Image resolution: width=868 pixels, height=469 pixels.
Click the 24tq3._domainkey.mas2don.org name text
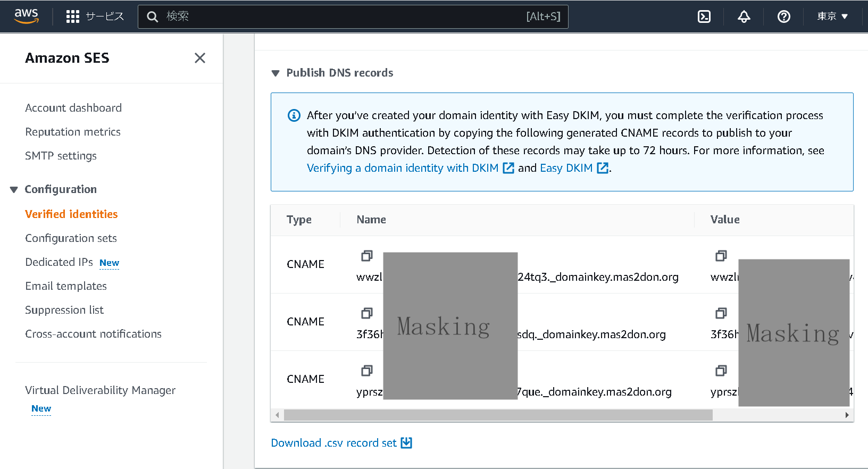[598, 277]
